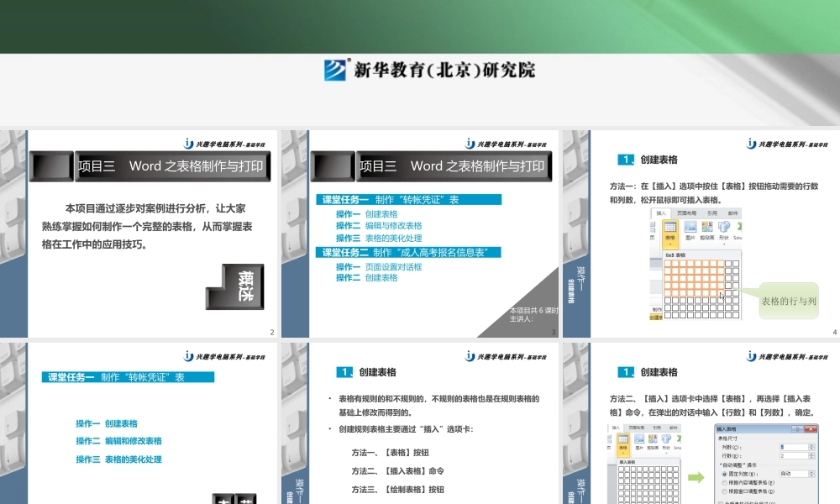Screen dimensions: 840x504
Task: Click 课堂任务二 制作"成人高考报名信息表" heading
Action: point(408,252)
